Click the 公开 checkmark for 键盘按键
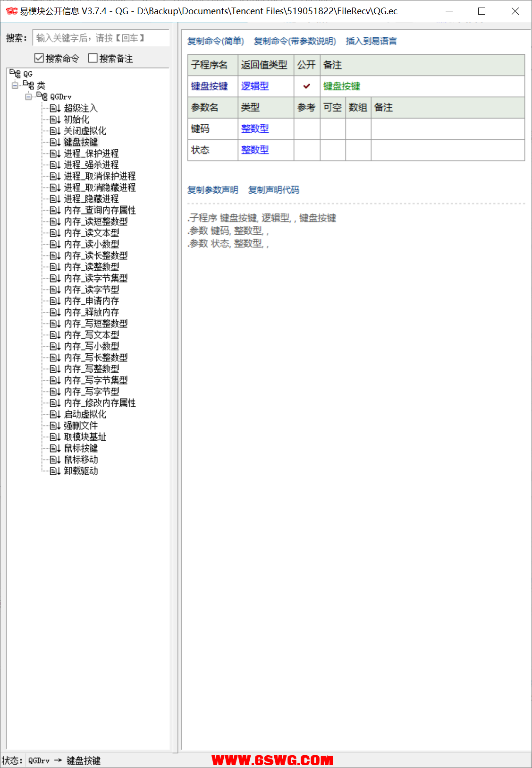Viewport: 532px width, 768px height. (307, 86)
